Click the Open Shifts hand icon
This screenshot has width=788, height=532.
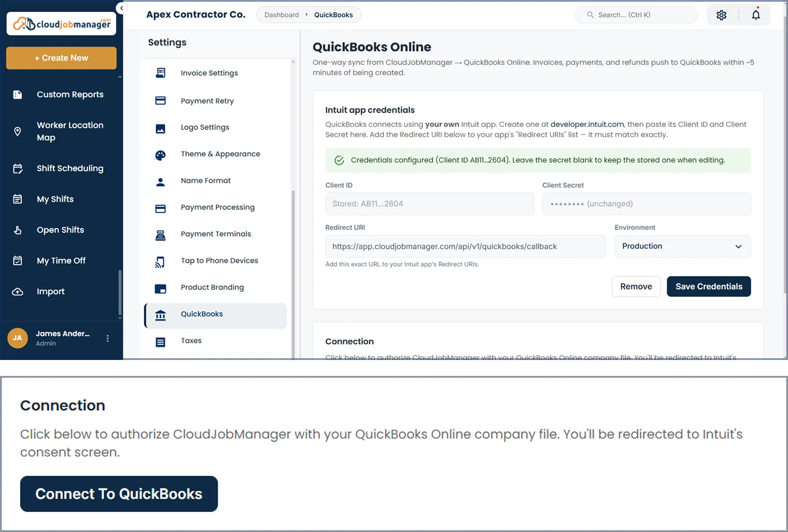tap(18, 230)
